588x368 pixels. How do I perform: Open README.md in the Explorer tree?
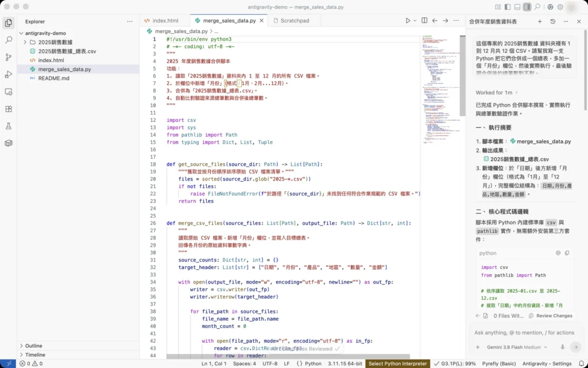coord(53,78)
